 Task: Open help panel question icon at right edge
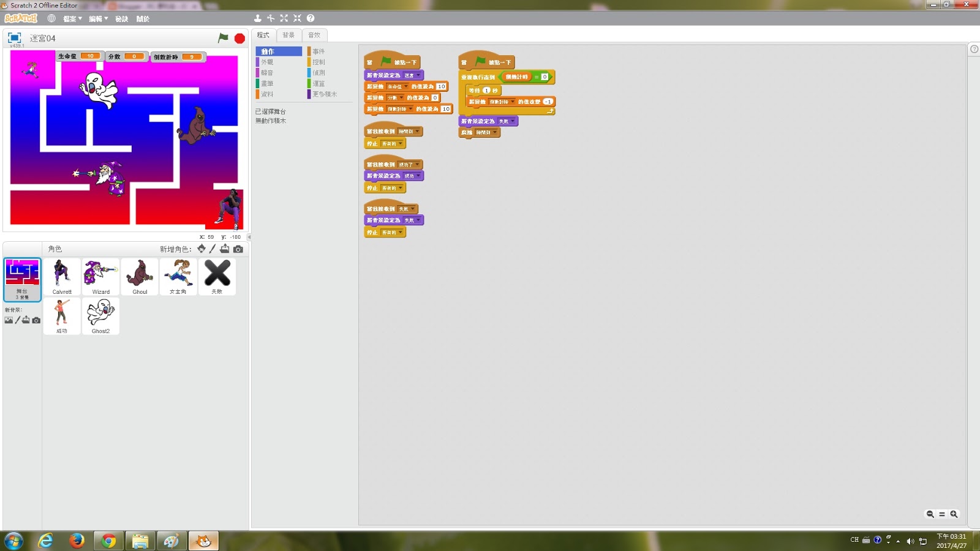point(974,49)
